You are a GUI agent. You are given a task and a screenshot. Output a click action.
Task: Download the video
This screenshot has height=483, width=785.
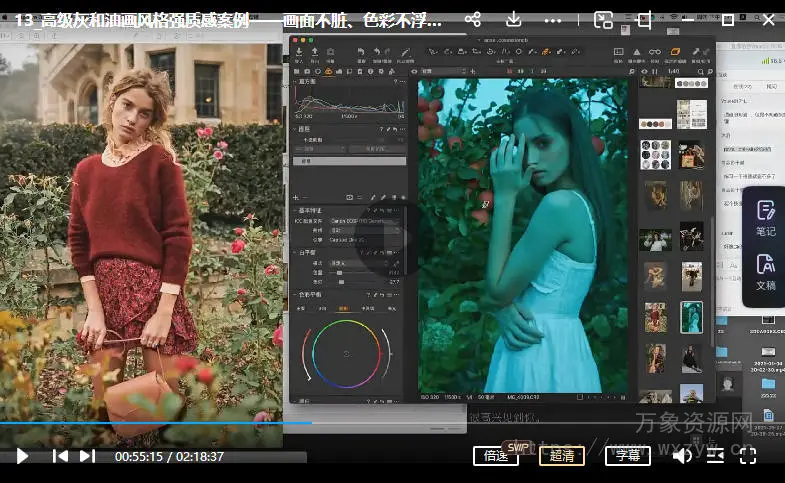pyautogui.click(x=513, y=20)
